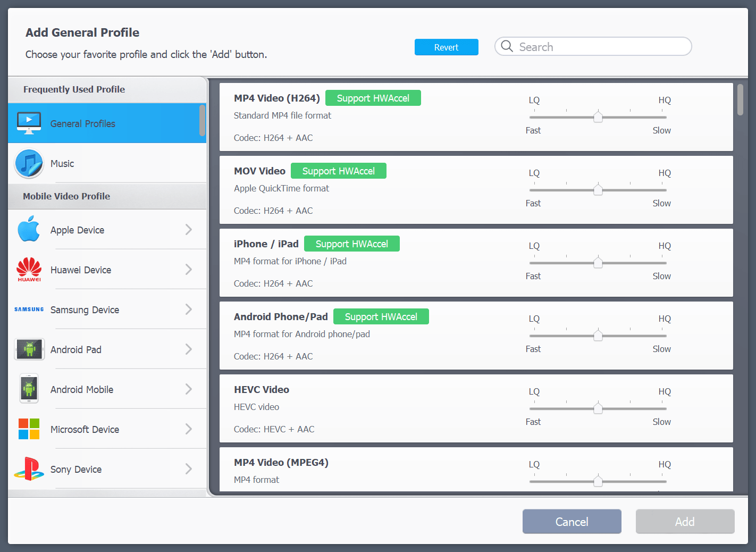Click the Apple logo icon
756x552 pixels.
coord(29,229)
